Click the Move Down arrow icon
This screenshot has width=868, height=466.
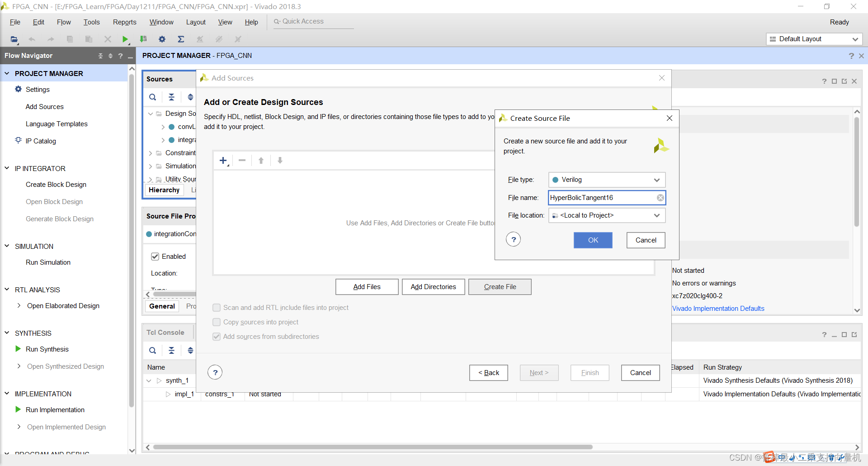click(x=280, y=161)
